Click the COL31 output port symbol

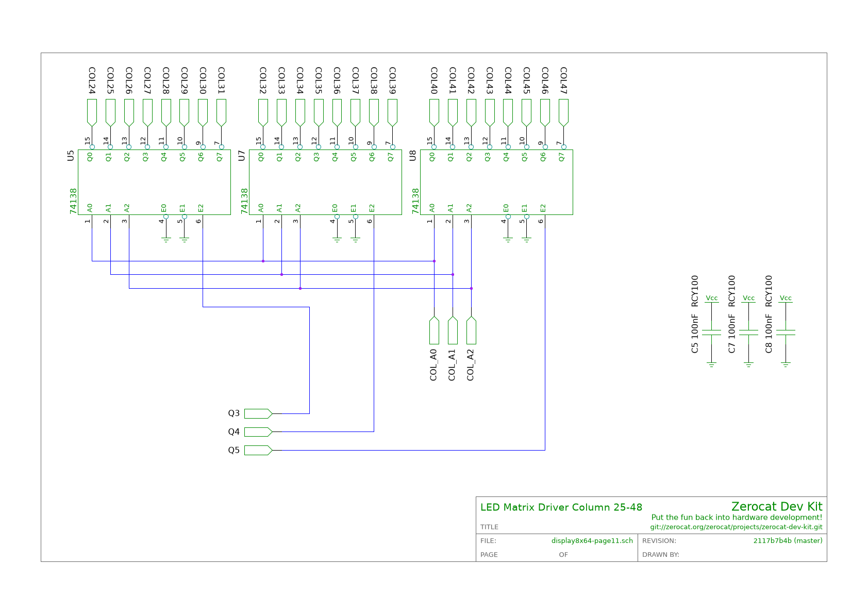coord(222,112)
